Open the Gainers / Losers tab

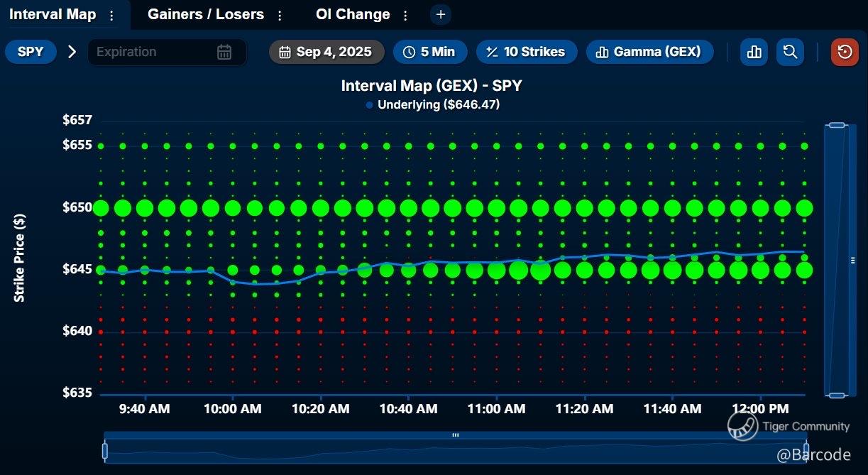pyautogui.click(x=206, y=14)
